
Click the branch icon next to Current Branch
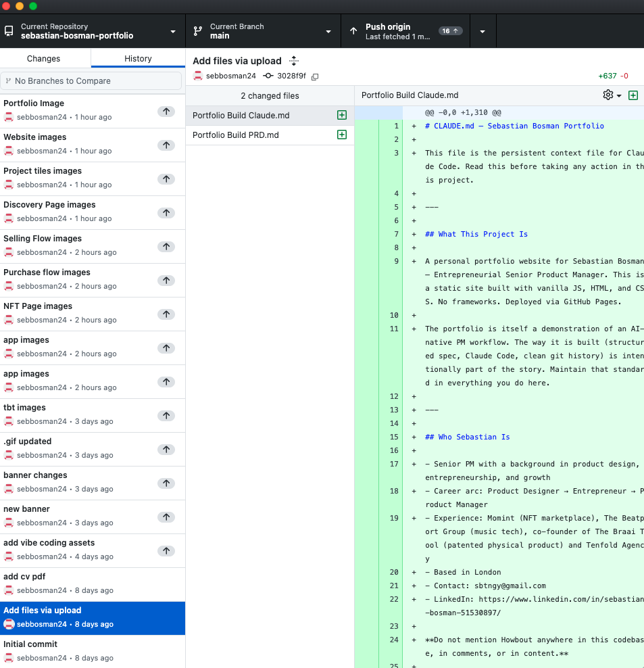(197, 30)
